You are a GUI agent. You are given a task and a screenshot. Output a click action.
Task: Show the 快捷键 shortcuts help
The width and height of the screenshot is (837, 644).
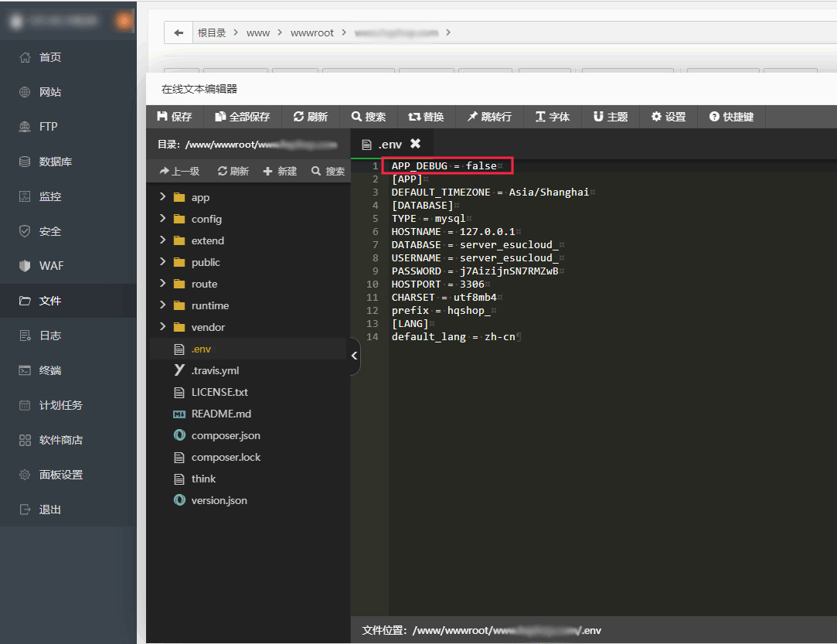click(731, 117)
